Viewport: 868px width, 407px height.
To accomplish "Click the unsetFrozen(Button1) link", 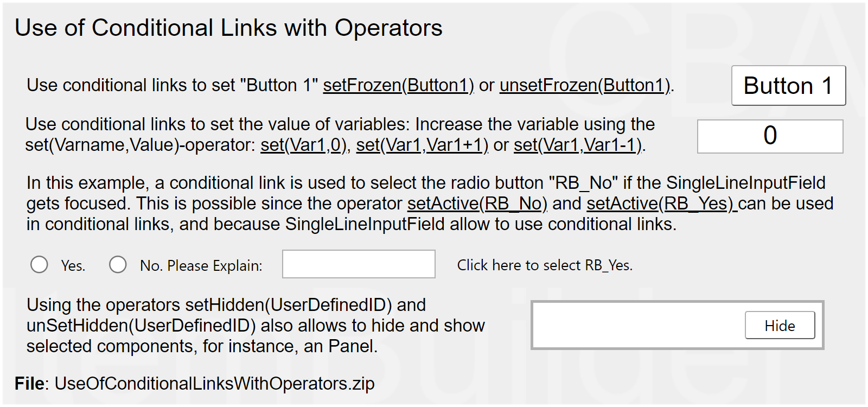I will coord(585,85).
